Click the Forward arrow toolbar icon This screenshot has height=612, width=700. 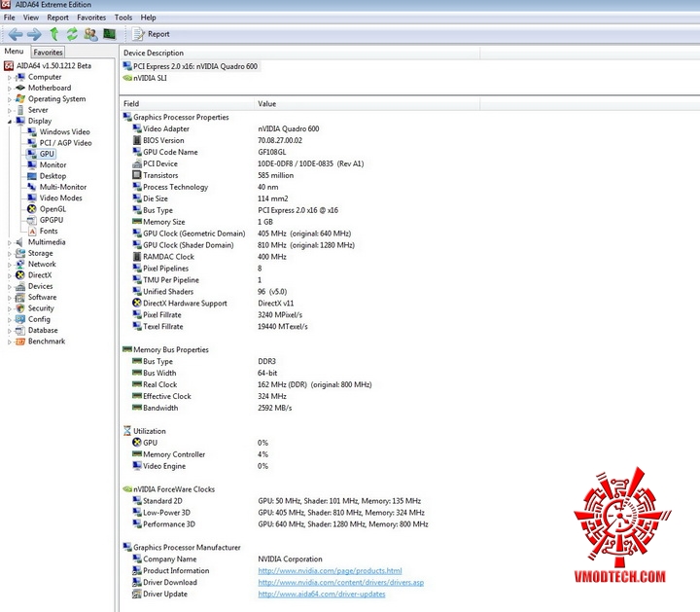[x=34, y=34]
